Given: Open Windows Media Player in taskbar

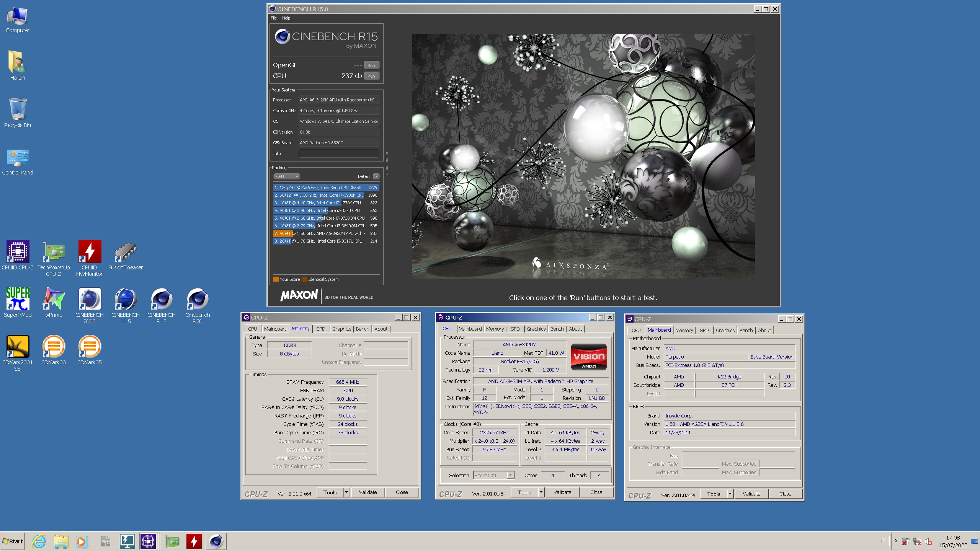Looking at the screenshot, I should point(81,541).
